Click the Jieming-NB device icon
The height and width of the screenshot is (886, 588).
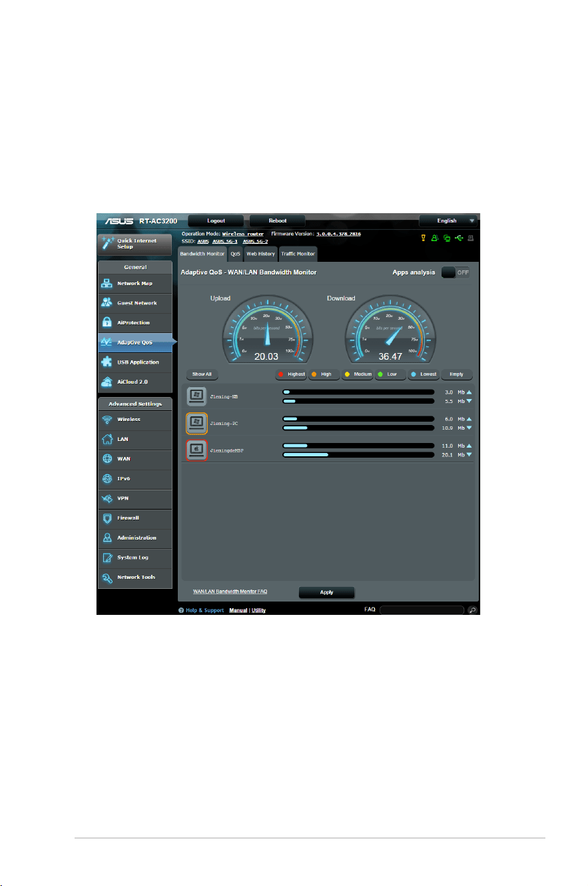pyautogui.click(x=196, y=396)
